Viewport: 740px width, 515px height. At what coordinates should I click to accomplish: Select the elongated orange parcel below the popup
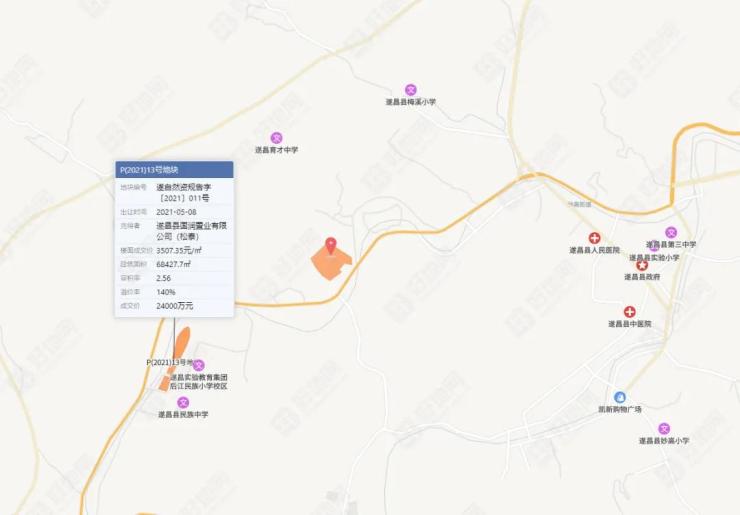182,343
